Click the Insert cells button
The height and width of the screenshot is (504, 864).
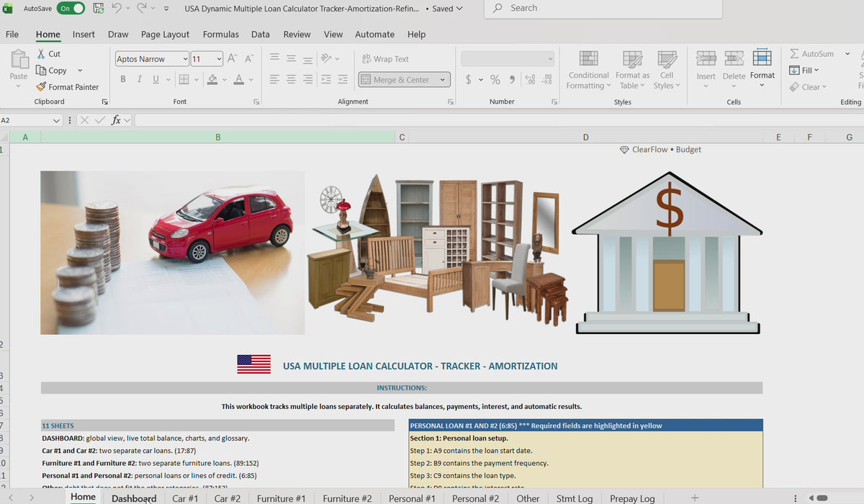(706, 68)
